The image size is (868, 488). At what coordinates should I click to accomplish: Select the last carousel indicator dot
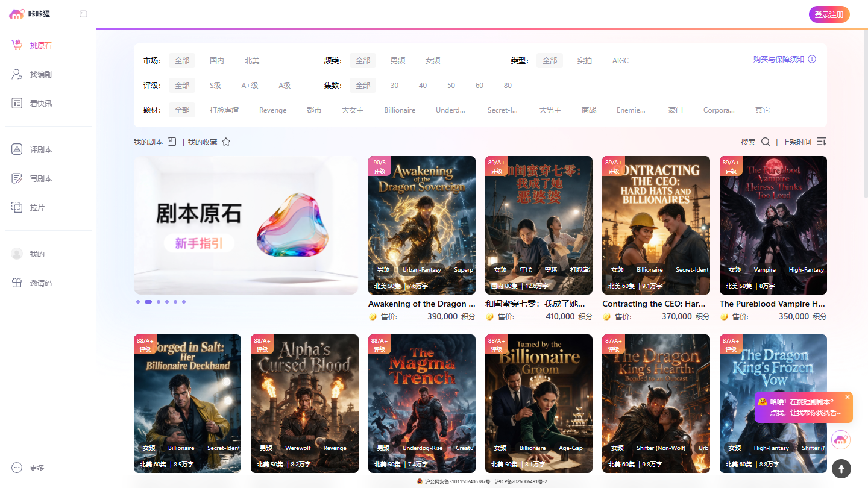pyautogui.click(x=184, y=302)
